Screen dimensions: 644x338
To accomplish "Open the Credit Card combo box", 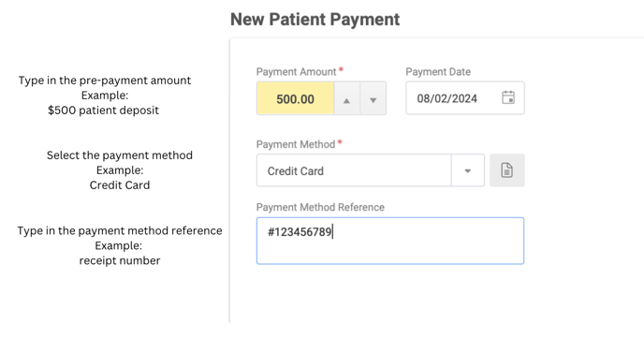I will tap(371, 170).
